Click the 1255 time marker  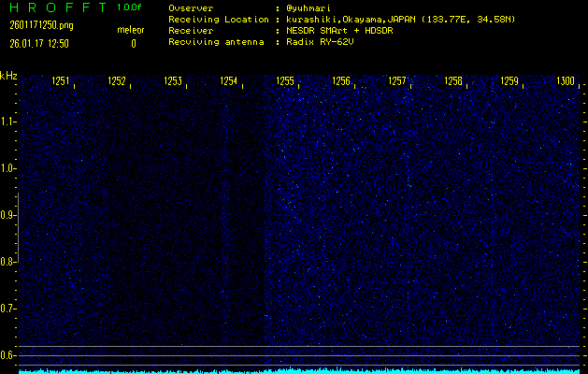(x=285, y=81)
